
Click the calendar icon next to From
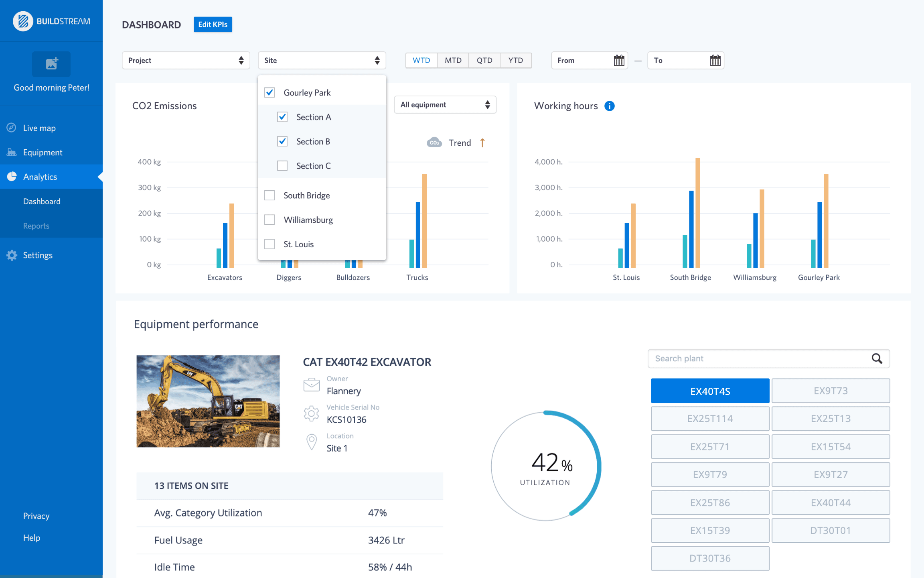pyautogui.click(x=617, y=60)
